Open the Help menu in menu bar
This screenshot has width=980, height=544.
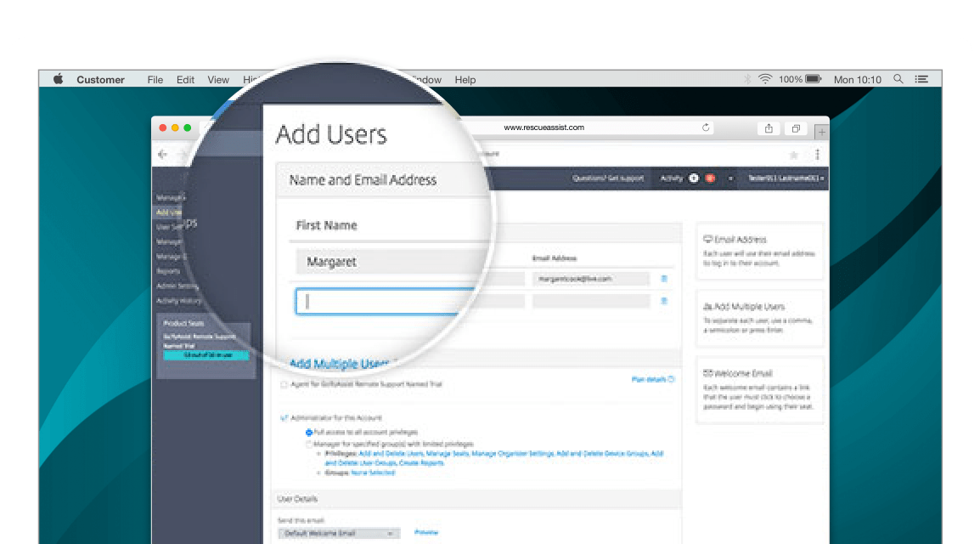coord(465,80)
